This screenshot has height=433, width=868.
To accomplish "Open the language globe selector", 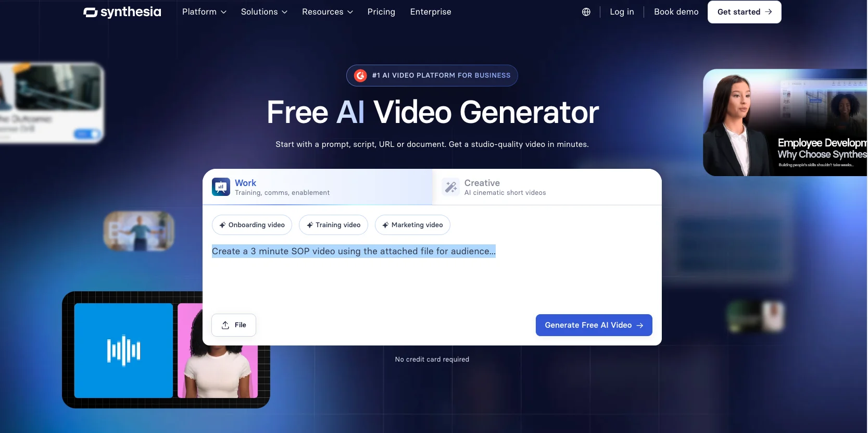I will click(x=586, y=12).
